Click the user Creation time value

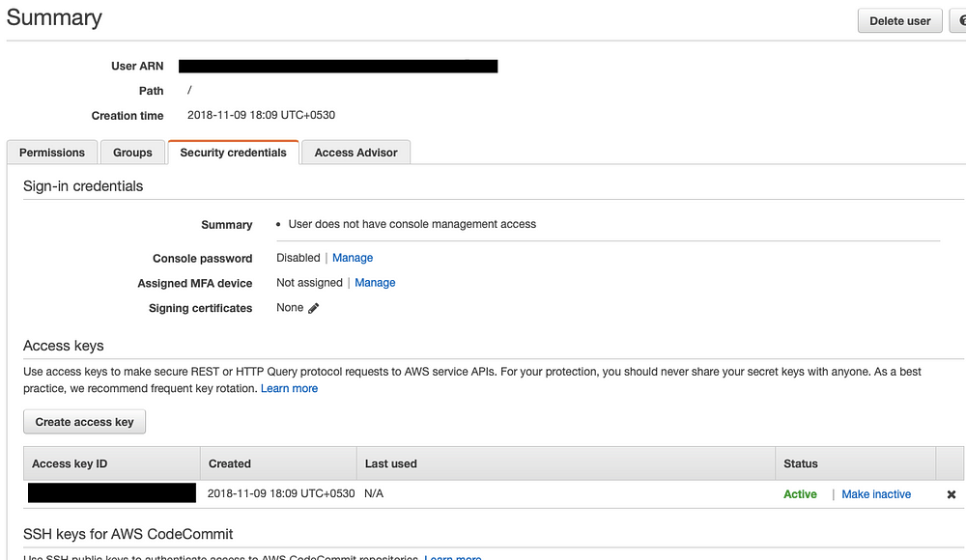(261, 115)
